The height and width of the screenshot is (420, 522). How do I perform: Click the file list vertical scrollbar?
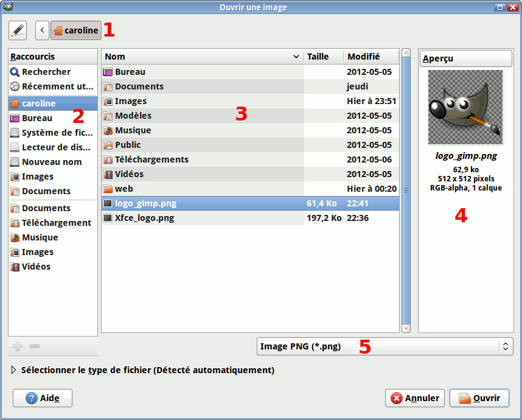[x=406, y=189]
